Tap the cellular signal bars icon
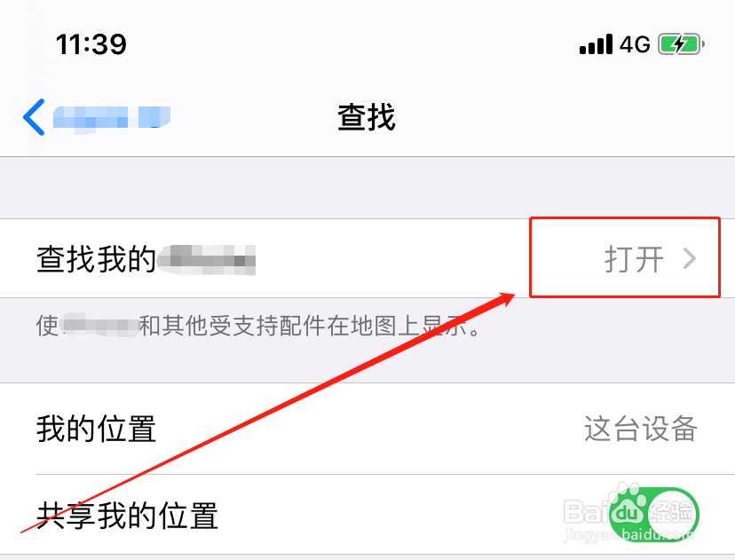 pyautogui.click(x=596, y=44)
